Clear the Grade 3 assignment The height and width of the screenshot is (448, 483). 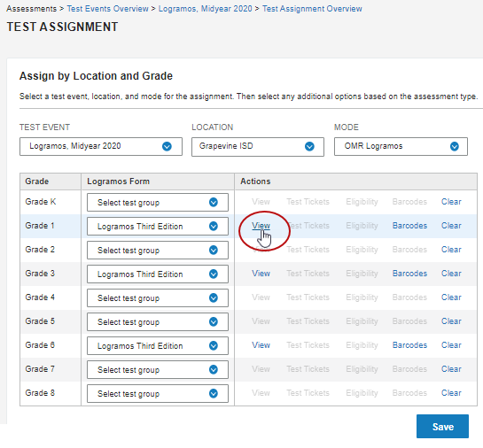(x=451, y=274)
